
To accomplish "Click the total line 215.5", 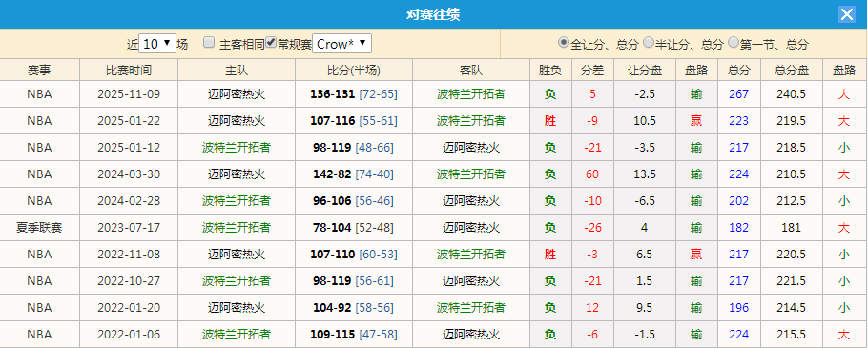I will point(791,334).
